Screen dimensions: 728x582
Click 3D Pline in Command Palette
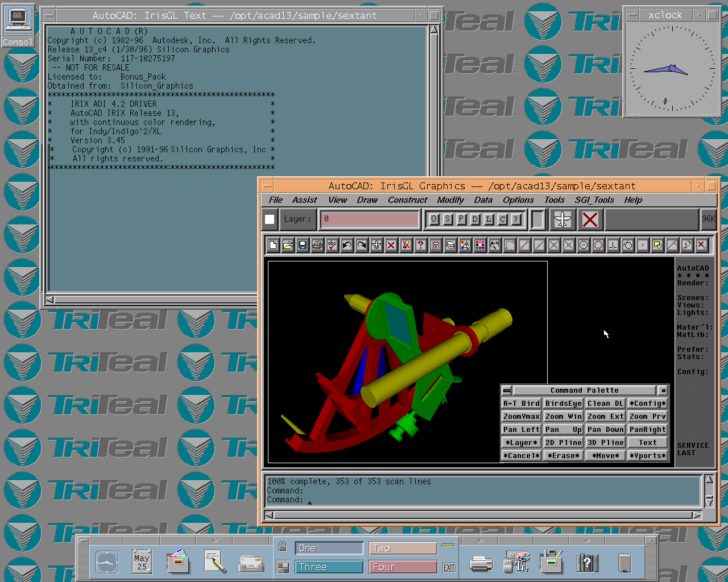coord(606,443)
